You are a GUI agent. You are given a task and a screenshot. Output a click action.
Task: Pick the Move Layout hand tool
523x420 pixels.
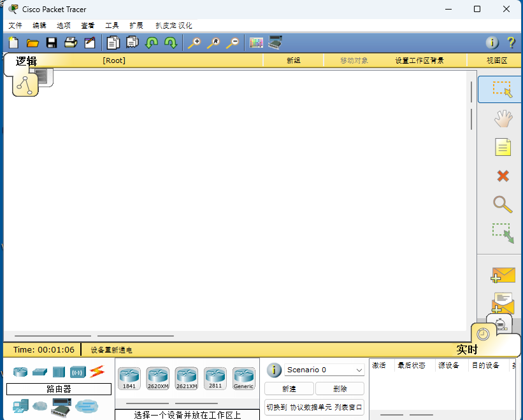tap(503, 118)
